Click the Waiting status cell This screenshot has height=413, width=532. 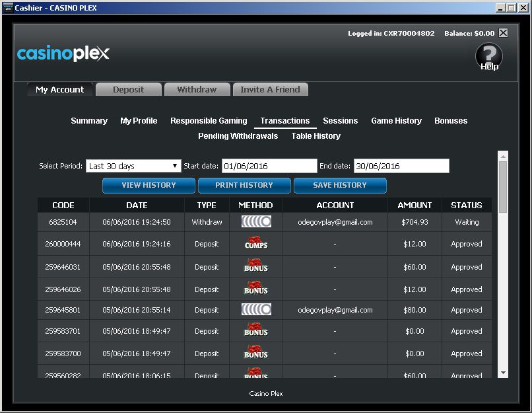point(467,222)
